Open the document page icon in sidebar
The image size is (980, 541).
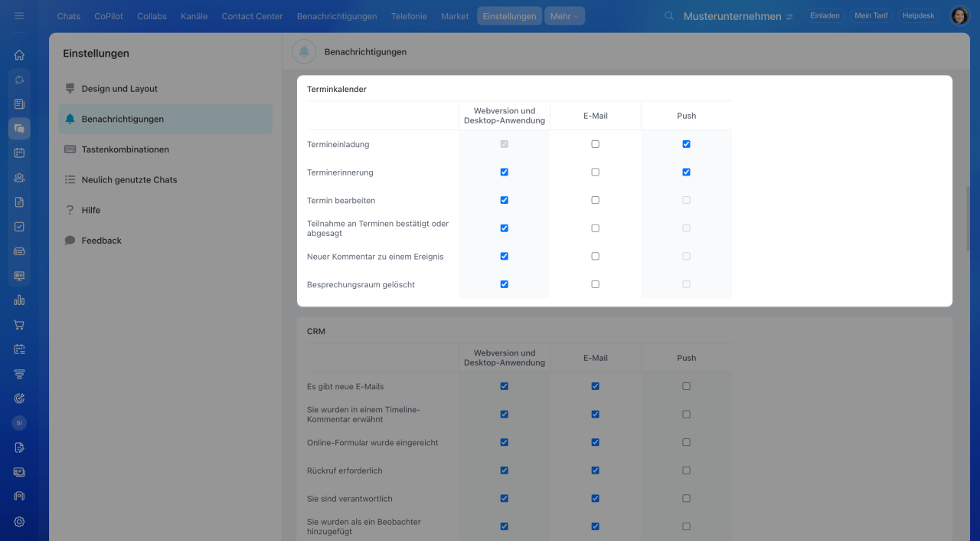[x=19, y=202]
